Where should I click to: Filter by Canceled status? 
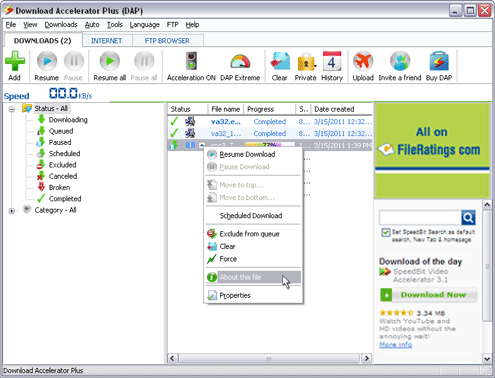pyautogui.click(x=63, y=176)
